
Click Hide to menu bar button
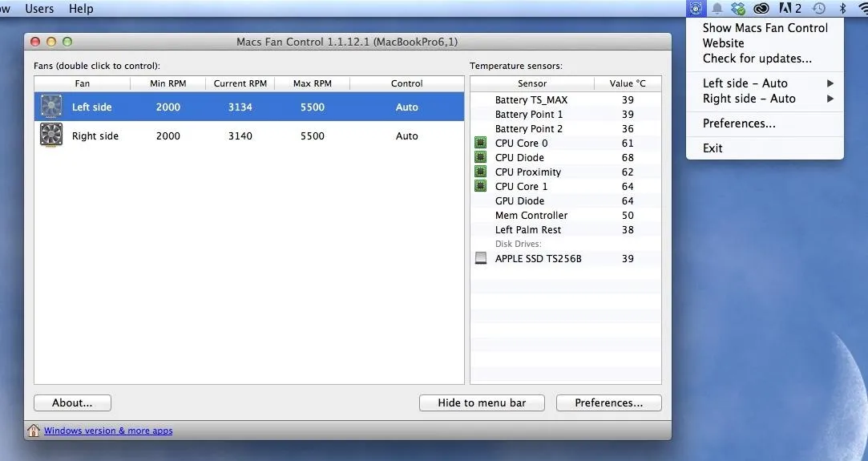coord(482,403)
